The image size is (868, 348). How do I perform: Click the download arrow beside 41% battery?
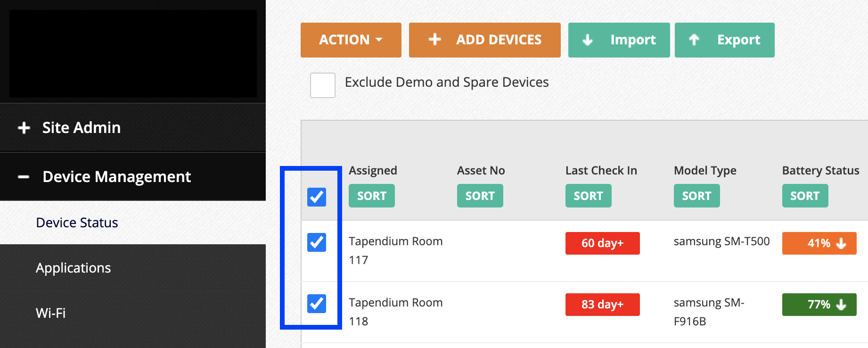pos(841,243)
